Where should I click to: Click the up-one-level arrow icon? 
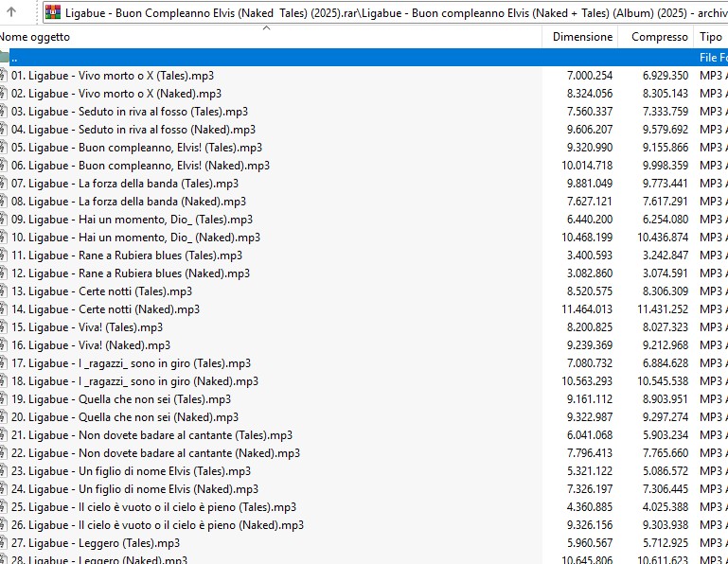(11, 12)
